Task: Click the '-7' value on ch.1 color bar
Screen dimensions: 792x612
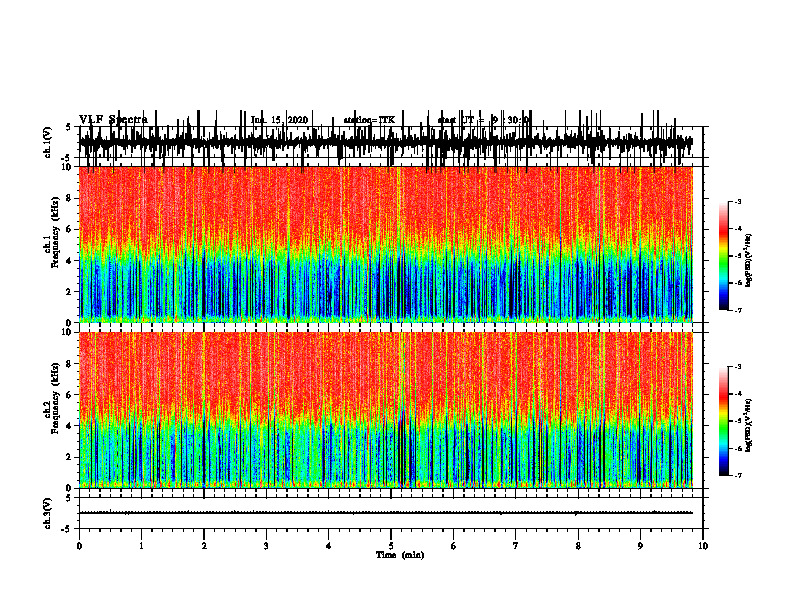Action: click(x=737, y=310)
